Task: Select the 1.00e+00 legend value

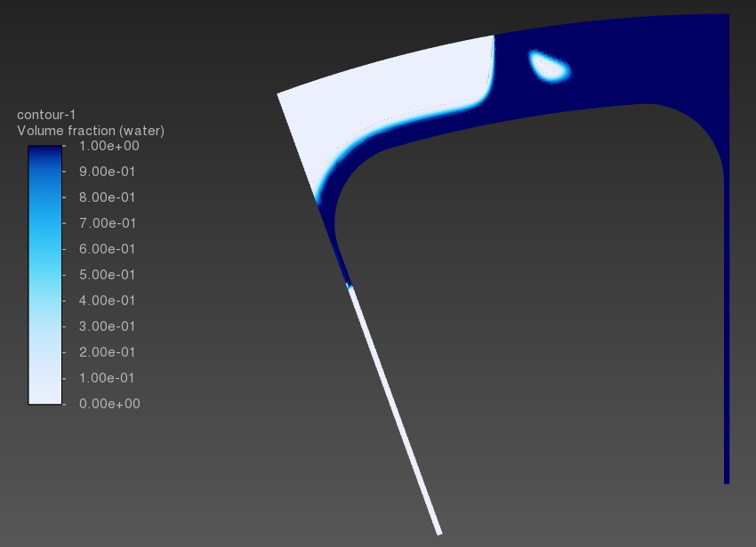Action: 109,146
